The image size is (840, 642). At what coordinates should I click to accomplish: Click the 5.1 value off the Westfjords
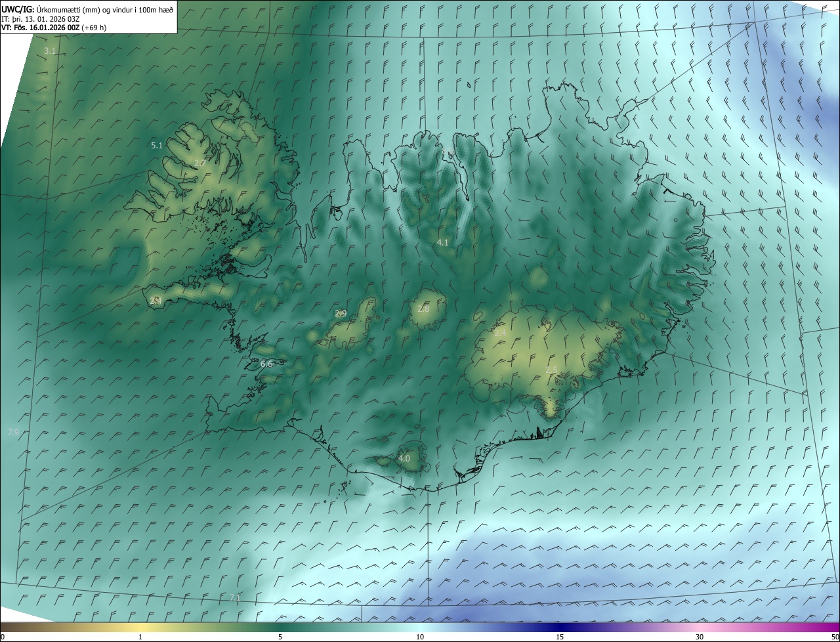pyautogui.click(x=157, y=146)
